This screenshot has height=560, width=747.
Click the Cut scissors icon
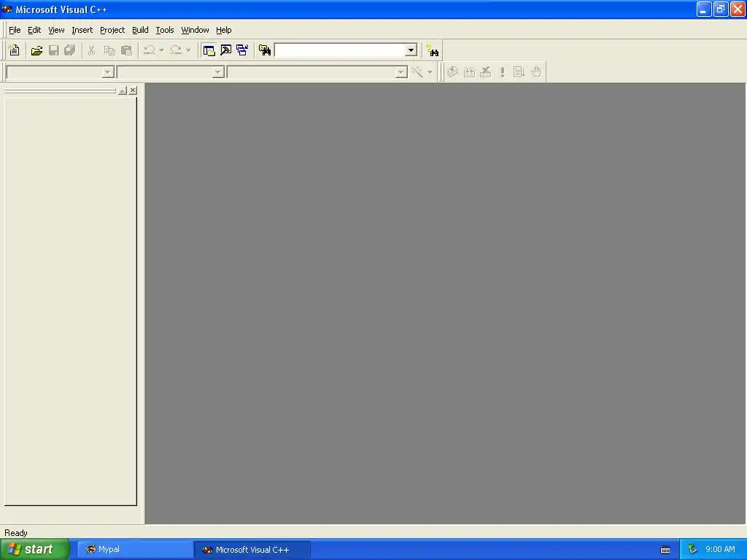[91, 50]
